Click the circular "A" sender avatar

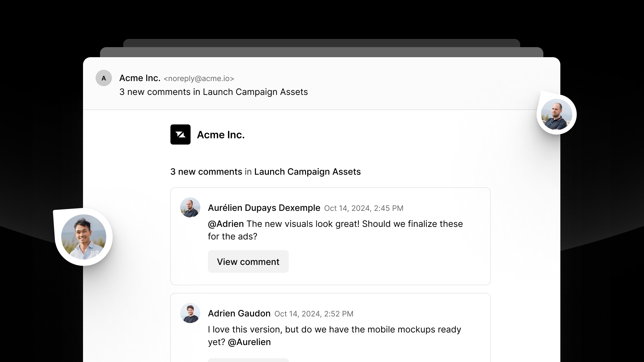[104, 78]
